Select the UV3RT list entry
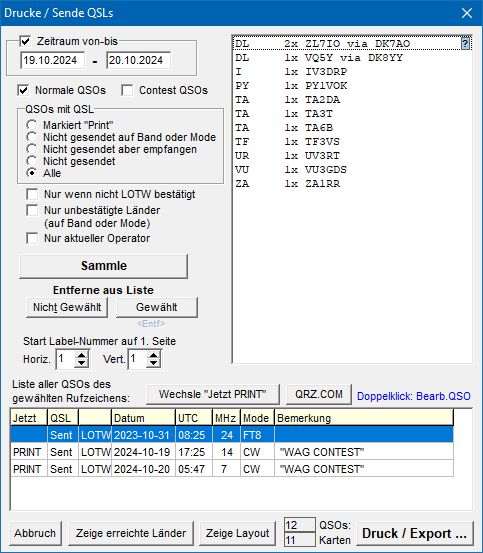 [x=352, y=156]
